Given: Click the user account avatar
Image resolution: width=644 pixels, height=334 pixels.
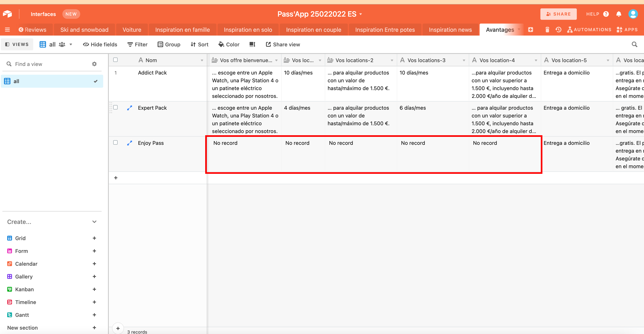Looking at the screenshot, I should [x=633, y=14].
